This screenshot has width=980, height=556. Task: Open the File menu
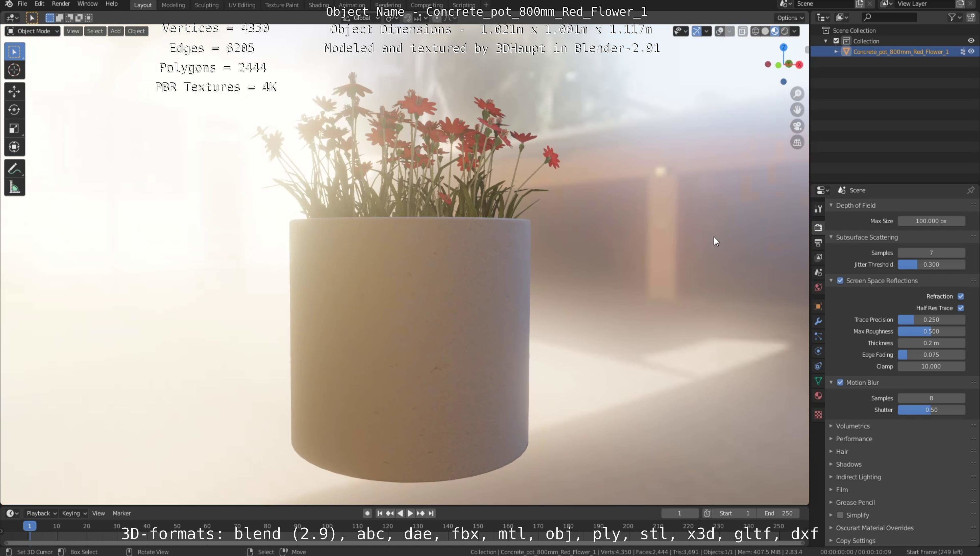[x=22, y=4]
